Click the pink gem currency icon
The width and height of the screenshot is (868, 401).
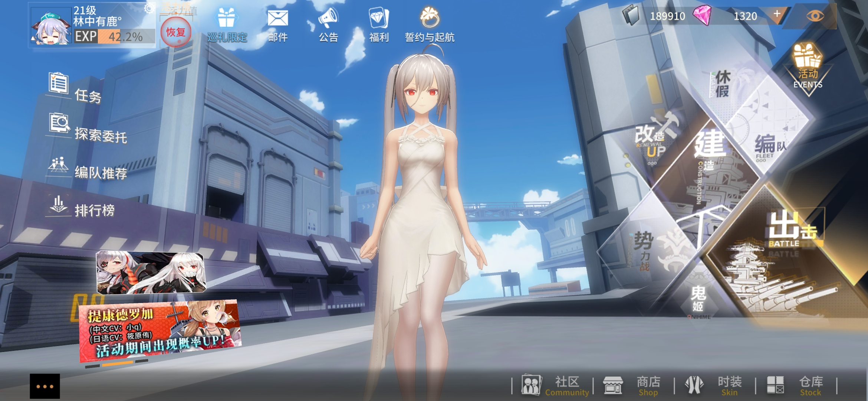702,15
